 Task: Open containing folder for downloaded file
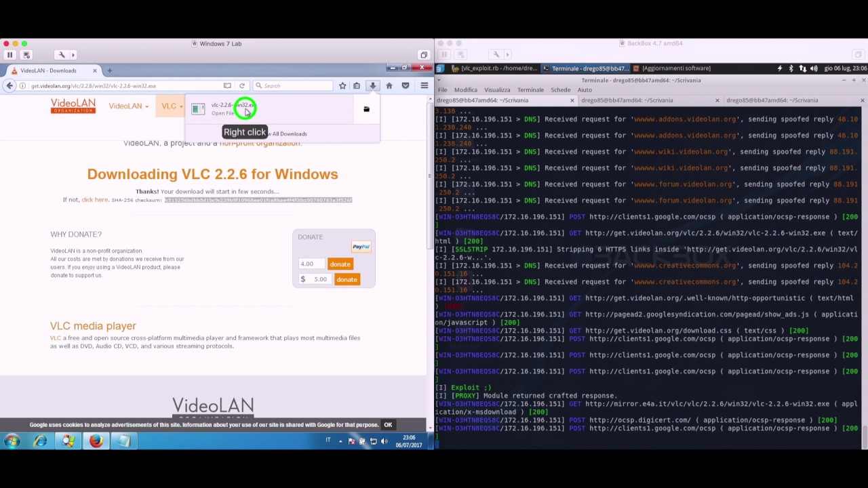coord(366,109)
